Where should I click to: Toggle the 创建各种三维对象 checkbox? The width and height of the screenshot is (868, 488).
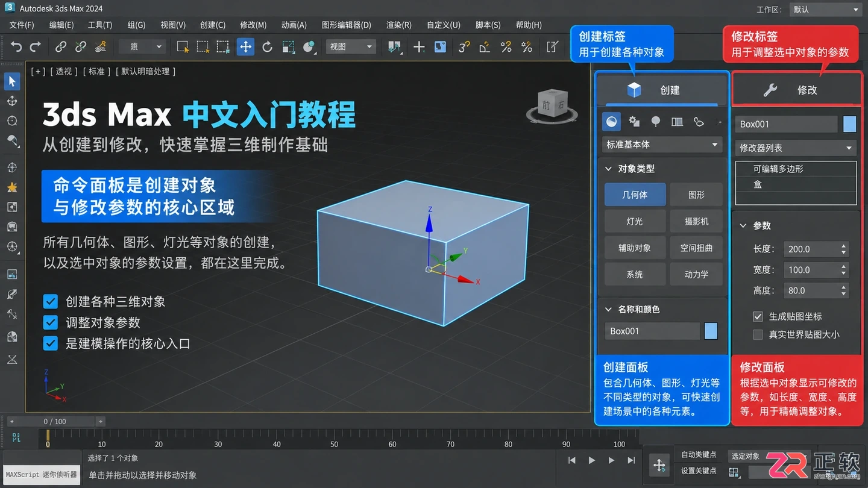pyautogui.click(x=51, y=301)
